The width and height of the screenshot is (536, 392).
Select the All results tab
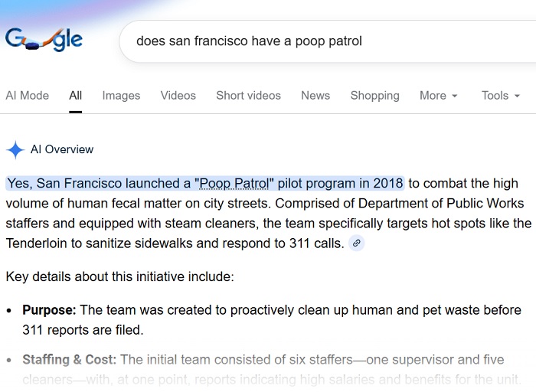click(x=75, y=96)
